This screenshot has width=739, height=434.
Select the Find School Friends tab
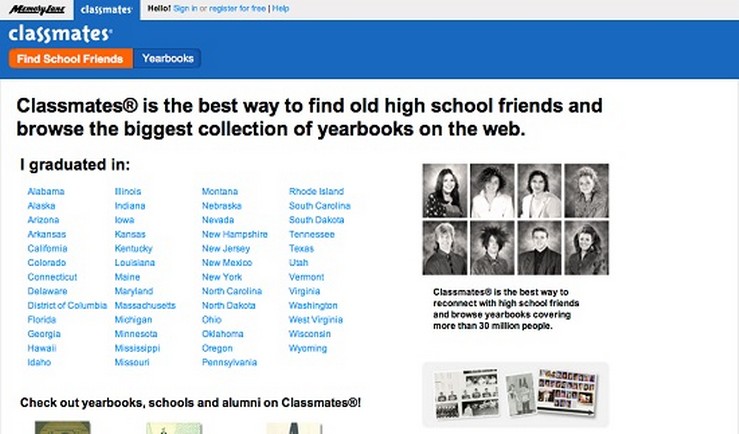[x=70, y=59]
